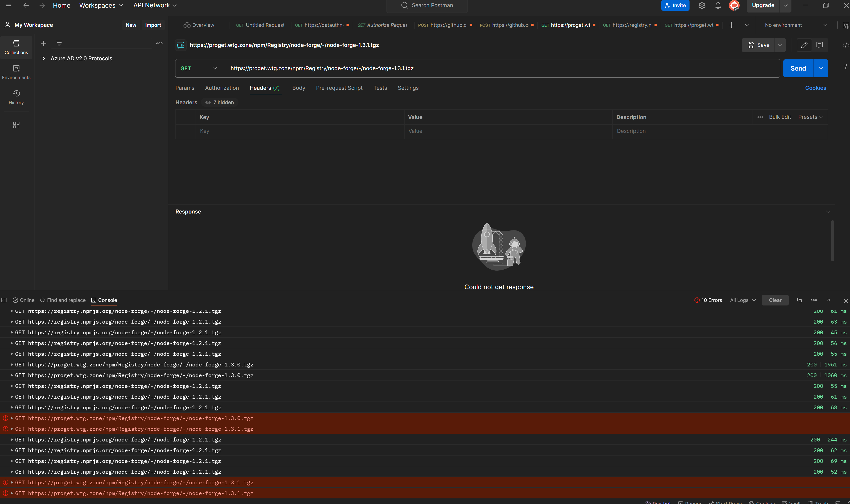Show the 7 hidden headers
The height and width of the screenshot is (504, 850).
pyautogui.click(x=219, y=102)
